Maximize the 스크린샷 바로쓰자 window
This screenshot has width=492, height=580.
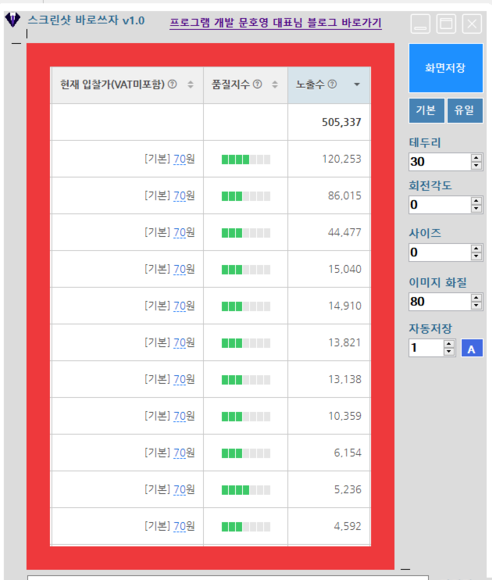pos(446,24)
